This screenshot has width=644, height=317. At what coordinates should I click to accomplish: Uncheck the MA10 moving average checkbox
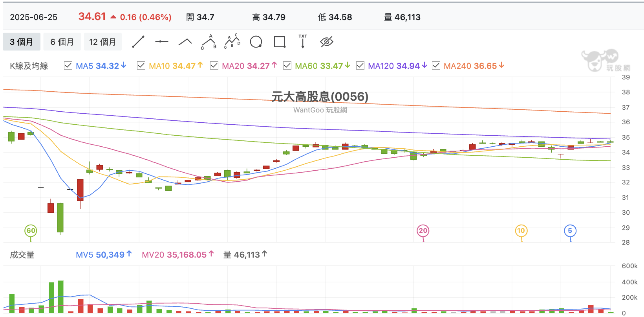coord(141,66)
